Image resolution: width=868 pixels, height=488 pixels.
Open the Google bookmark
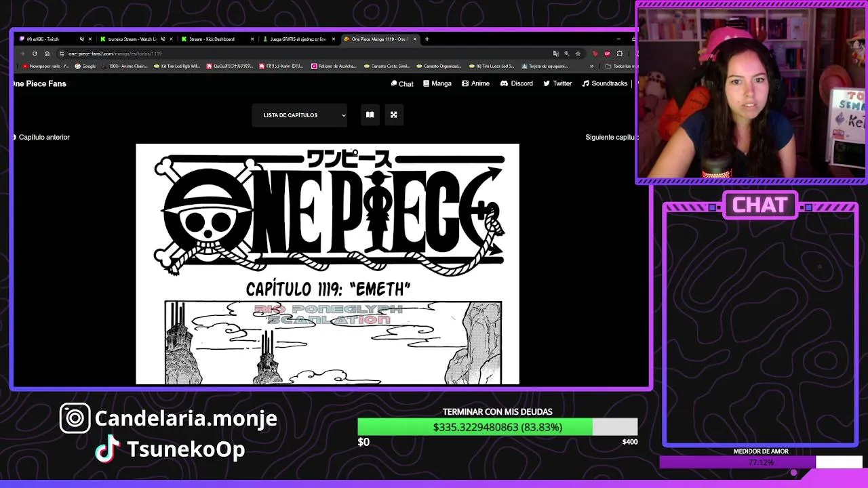pos(85,66)
